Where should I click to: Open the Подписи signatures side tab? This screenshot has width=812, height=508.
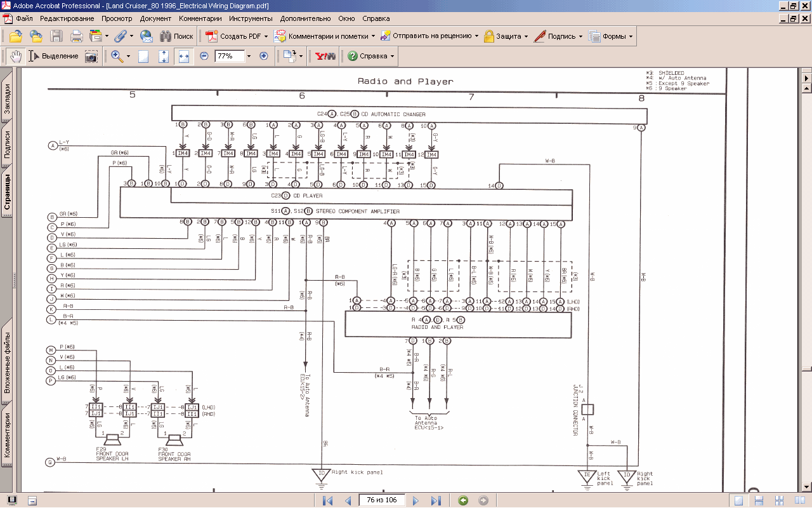tap(7, 145)
